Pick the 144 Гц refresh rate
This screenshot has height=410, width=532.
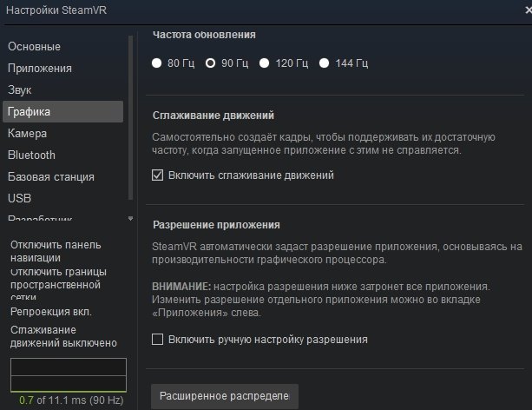(325, 63)
